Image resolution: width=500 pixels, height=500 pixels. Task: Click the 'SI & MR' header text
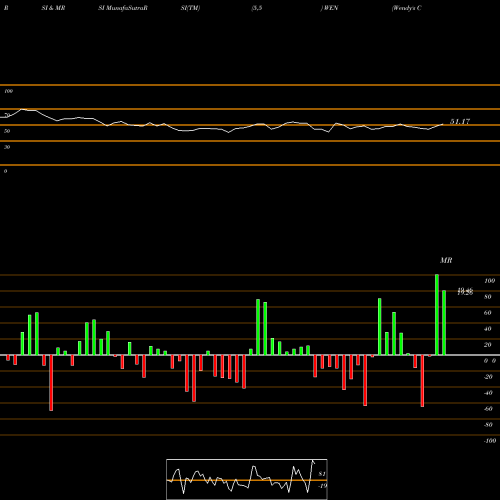pos(53,8)
